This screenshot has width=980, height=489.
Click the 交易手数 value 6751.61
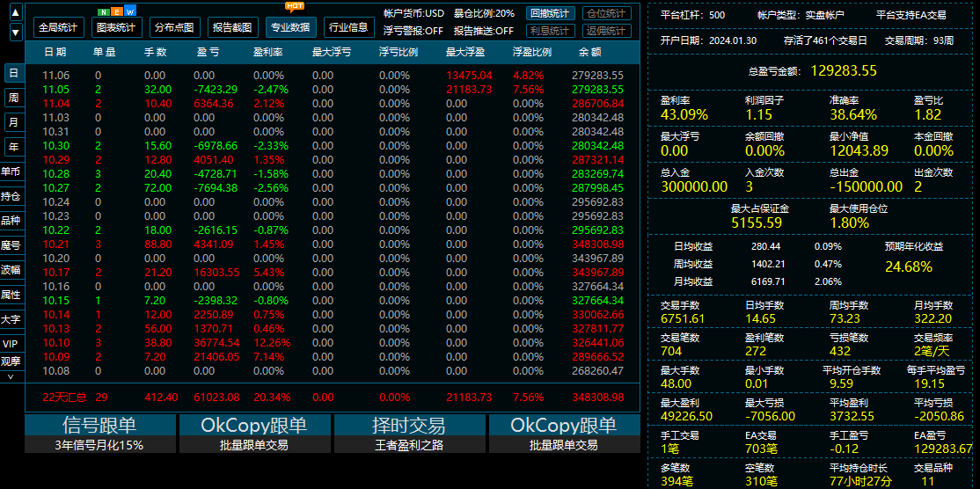coord(683,318)
